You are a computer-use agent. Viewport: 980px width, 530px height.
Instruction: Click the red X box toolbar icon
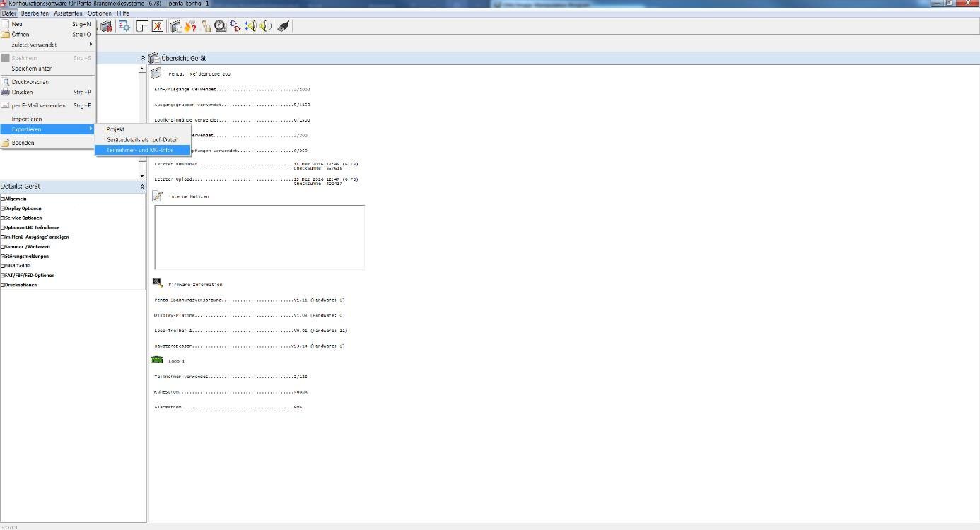(158, 26)
